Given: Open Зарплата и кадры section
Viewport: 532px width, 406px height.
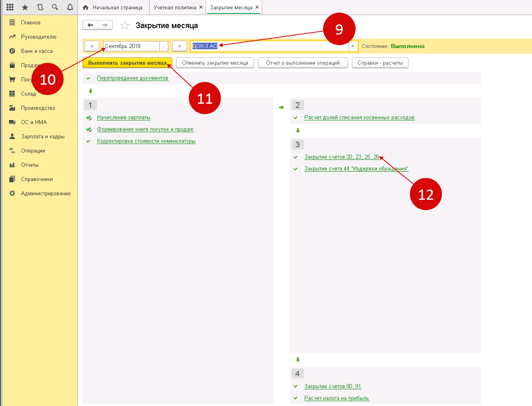Looking at the screenshot, I should click(x=43, y=136).
